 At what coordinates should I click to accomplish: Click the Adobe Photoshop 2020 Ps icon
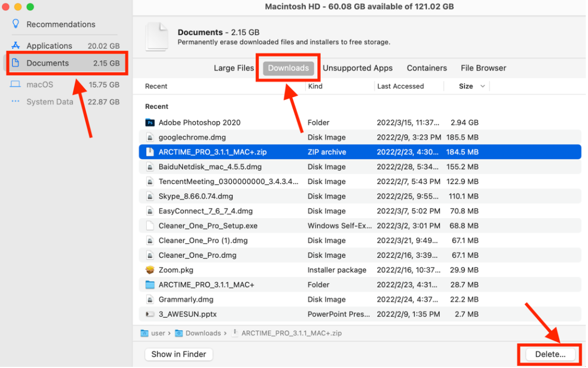tap(150, 123)
